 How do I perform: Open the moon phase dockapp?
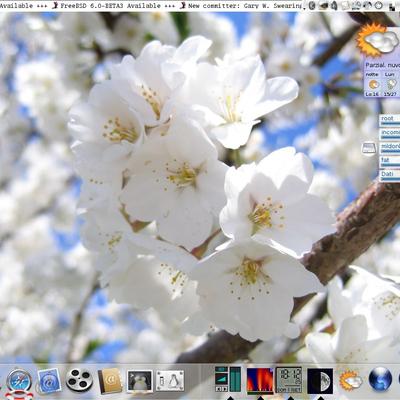pyautogui.click(x=320, y=381)
